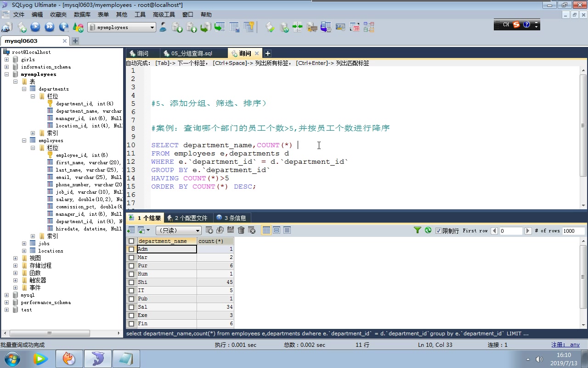The image size is (588, 368).
Task: Toggle the select-all checkbox in result header
Action: [x=131, y=241]
